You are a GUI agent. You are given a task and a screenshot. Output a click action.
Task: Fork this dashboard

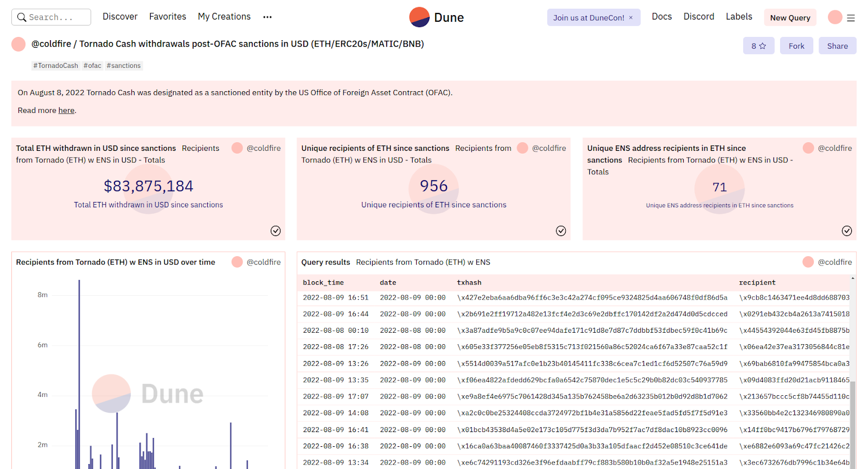click(x=796, y=46)
